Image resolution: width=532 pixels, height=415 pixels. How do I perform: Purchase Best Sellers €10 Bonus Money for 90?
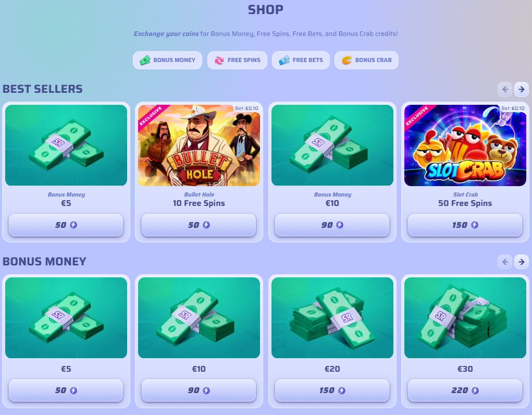pos(332,225)
